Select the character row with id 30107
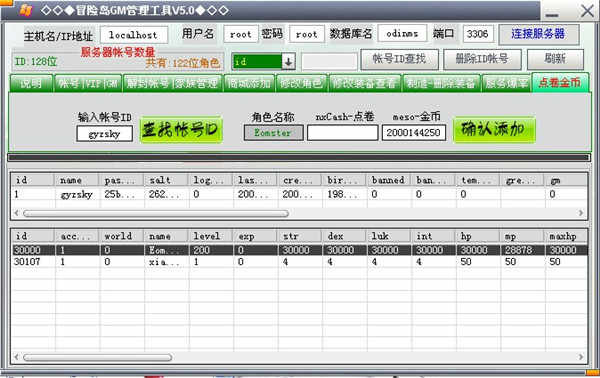The width and height of the screenshot is (600, 378). tap(300, 262)
